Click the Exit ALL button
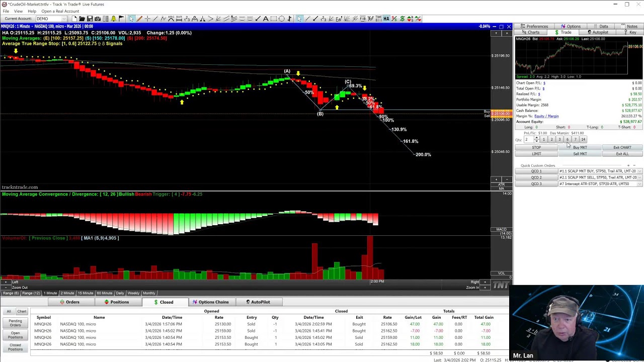Viewport: 644px width, 362px height. 622,154
